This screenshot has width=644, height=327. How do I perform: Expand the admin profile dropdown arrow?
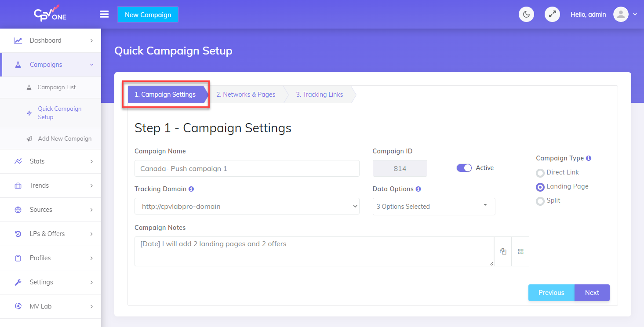[x=636, y=14]
